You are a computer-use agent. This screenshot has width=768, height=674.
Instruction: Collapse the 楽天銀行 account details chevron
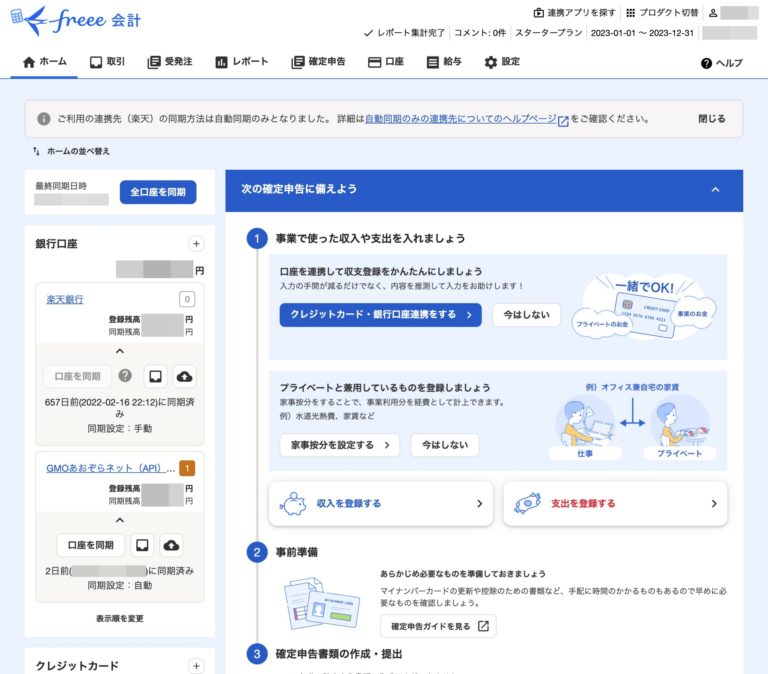[x=119, y=351]
